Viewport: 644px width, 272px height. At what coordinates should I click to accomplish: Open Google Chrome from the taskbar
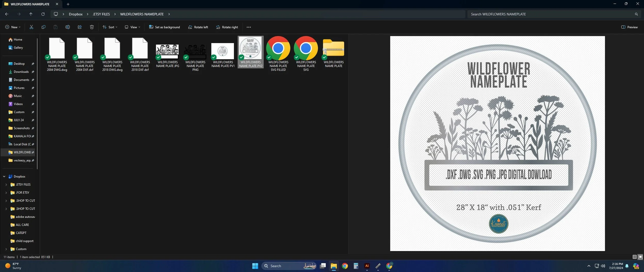pos(345,266)
